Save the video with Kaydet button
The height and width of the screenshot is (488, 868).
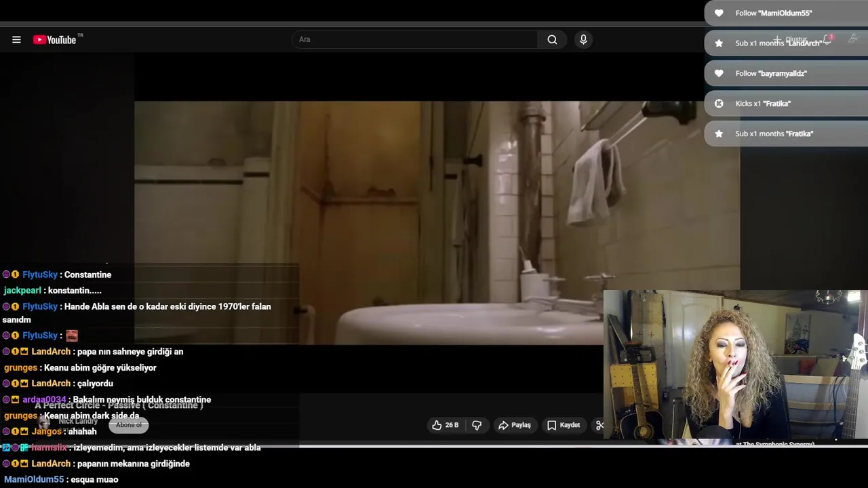[x=564, y=425]
